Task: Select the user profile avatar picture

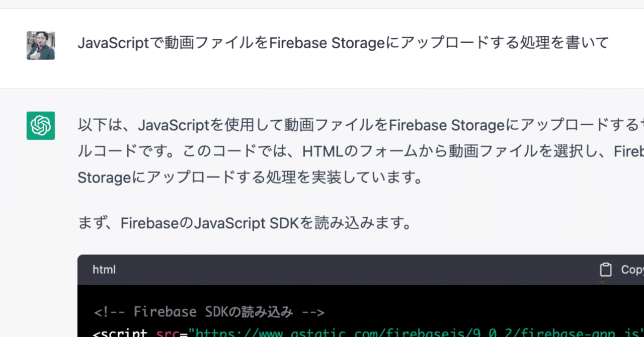Action: click(41, 45)
